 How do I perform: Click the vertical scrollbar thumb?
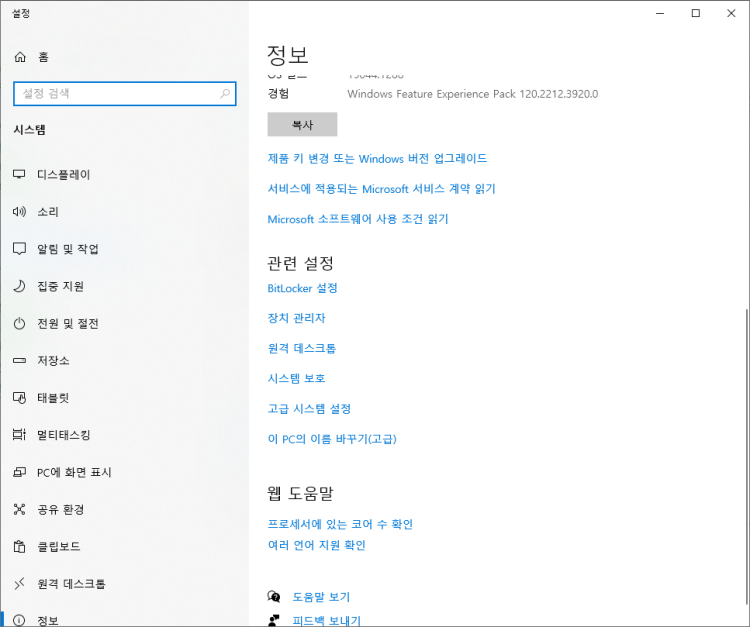point(747,457)
